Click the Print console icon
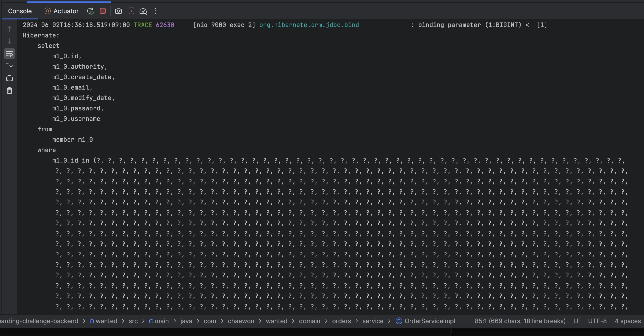644x336 pixels. coord(9,78)
